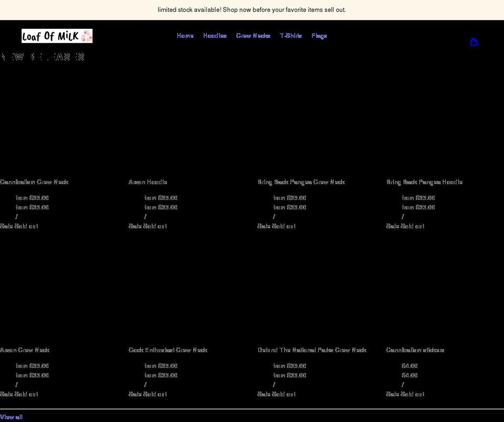Click the limited stock announcement bar

click(252, 9)
